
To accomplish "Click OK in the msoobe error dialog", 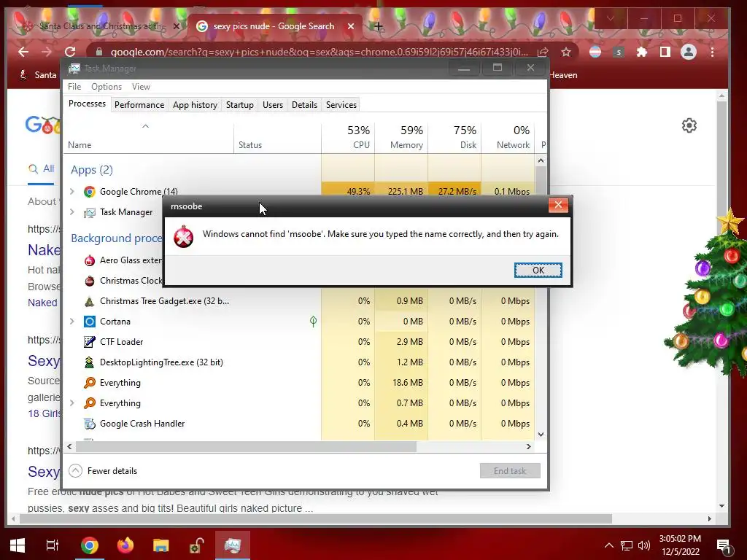I will pos(538,270).
